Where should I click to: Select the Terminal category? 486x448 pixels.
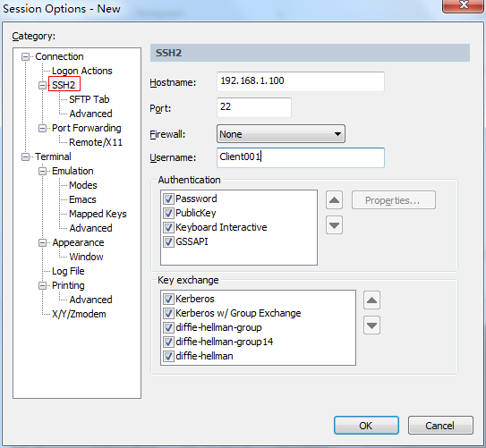53,156
